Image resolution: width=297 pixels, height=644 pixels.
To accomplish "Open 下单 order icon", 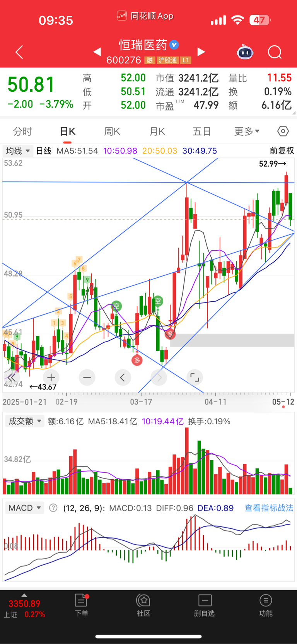I will pyautogui.click(x=82, y=605).
